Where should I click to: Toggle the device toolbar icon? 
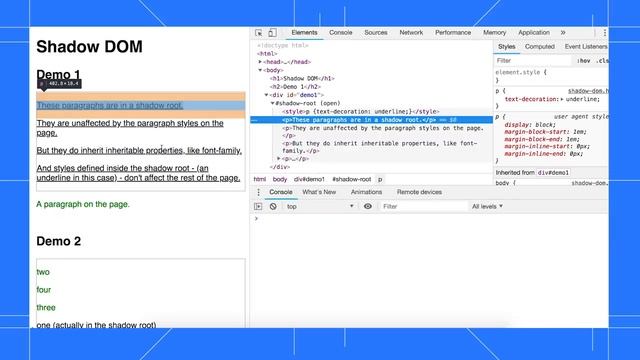tap(272, 33)
